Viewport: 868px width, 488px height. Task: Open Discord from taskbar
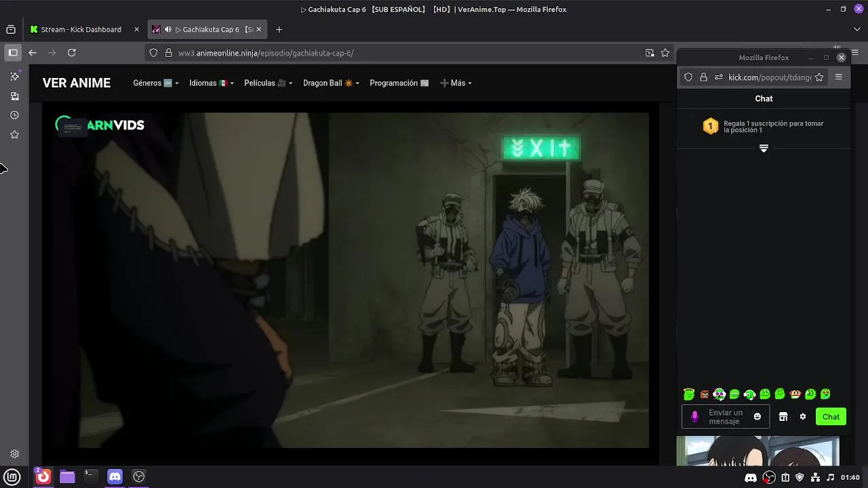115,476
